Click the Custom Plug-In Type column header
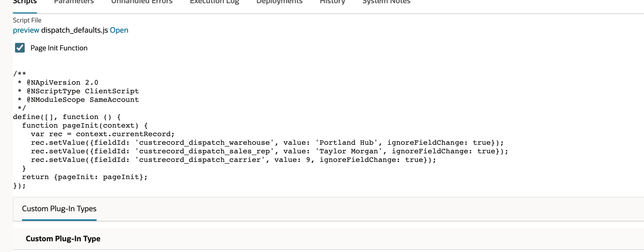644x252 pixels. click(x=63, y=239)
